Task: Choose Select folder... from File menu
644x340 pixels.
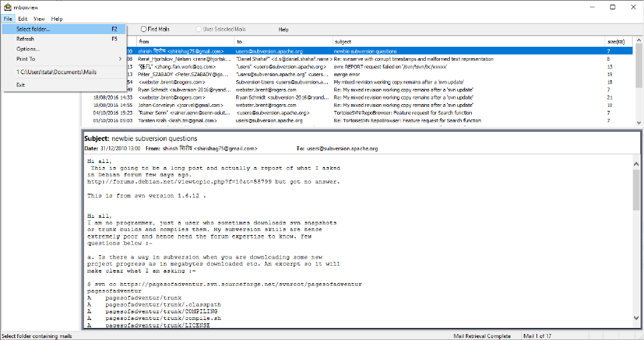Action: point(64,29)
